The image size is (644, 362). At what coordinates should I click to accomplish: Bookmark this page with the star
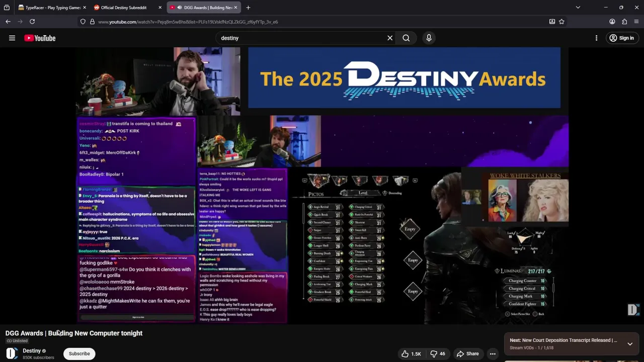click(561, 22)
